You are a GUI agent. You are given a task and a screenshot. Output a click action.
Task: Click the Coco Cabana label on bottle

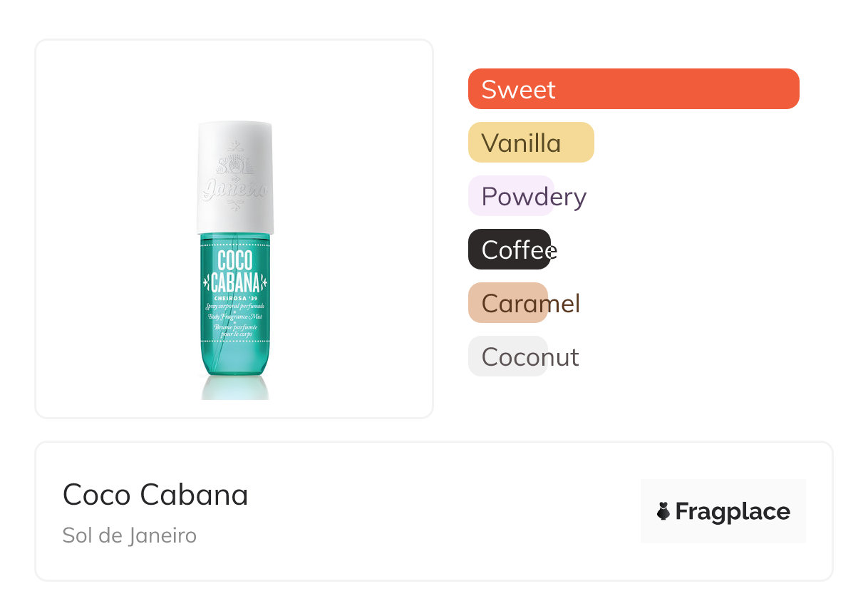[x=234, y=272]
